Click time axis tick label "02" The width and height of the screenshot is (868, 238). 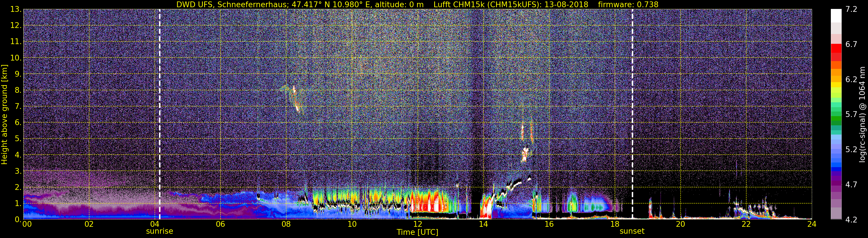89,224
